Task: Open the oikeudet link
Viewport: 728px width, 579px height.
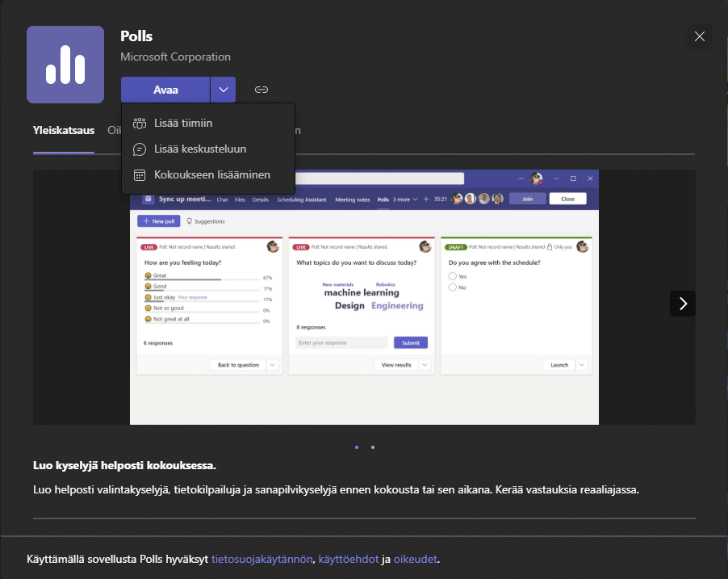Action: [x=416, y=559]
